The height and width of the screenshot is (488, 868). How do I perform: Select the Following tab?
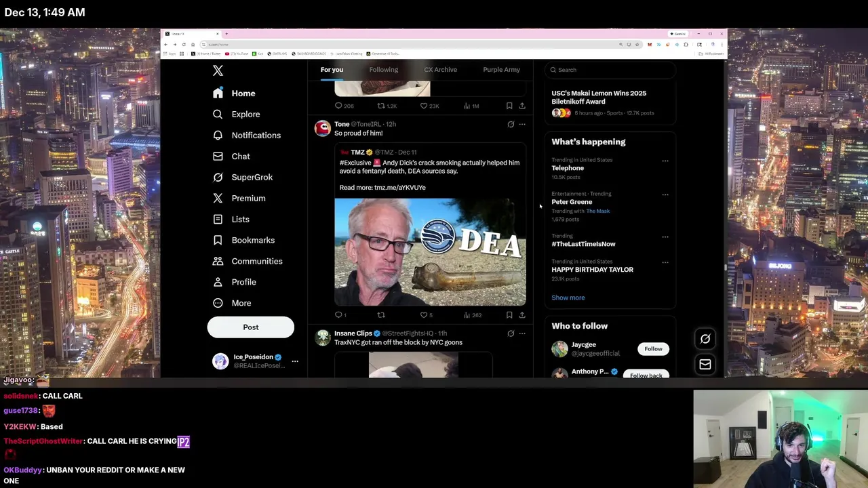click(384, 70)
